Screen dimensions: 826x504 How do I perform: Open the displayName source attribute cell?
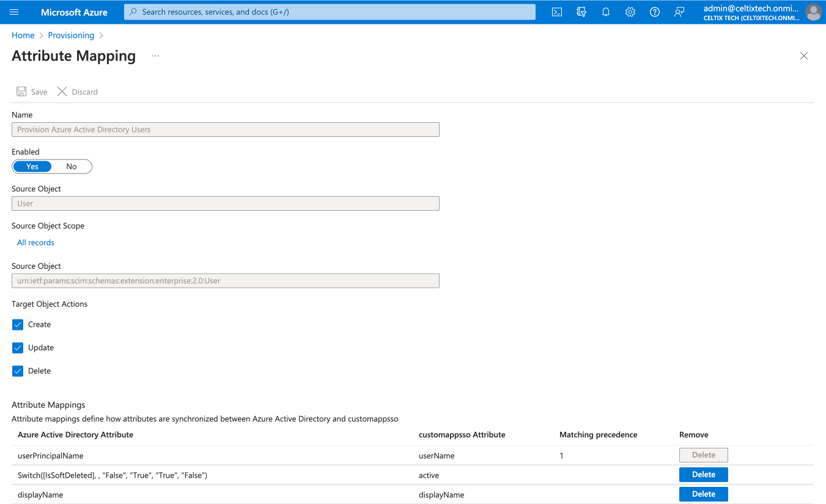coord(40,495)
